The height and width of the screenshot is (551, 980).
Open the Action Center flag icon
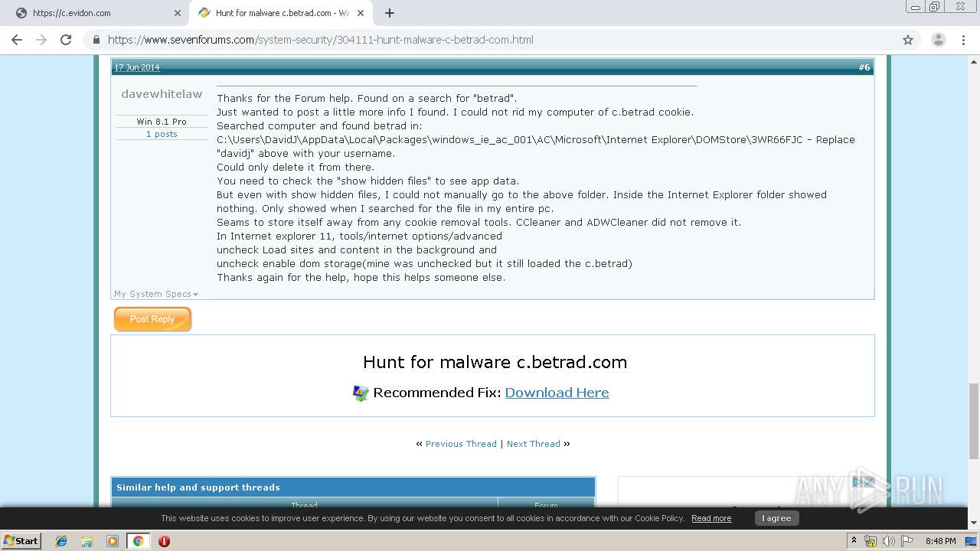click(906, 541)
